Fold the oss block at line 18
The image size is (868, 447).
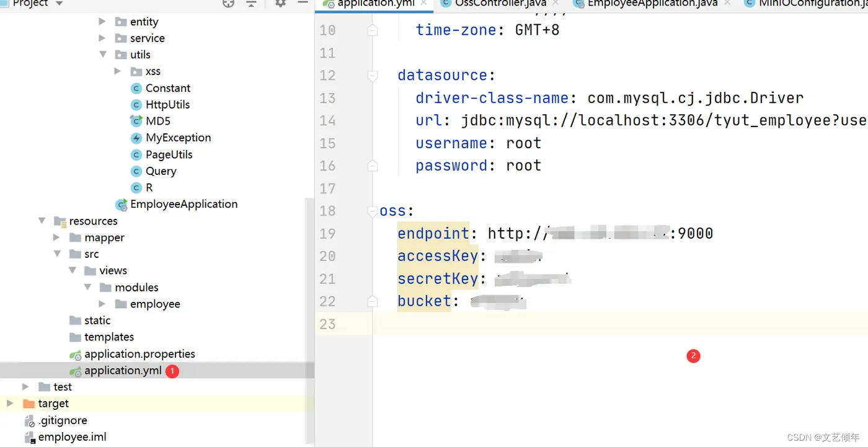click(x=373, y=211)
